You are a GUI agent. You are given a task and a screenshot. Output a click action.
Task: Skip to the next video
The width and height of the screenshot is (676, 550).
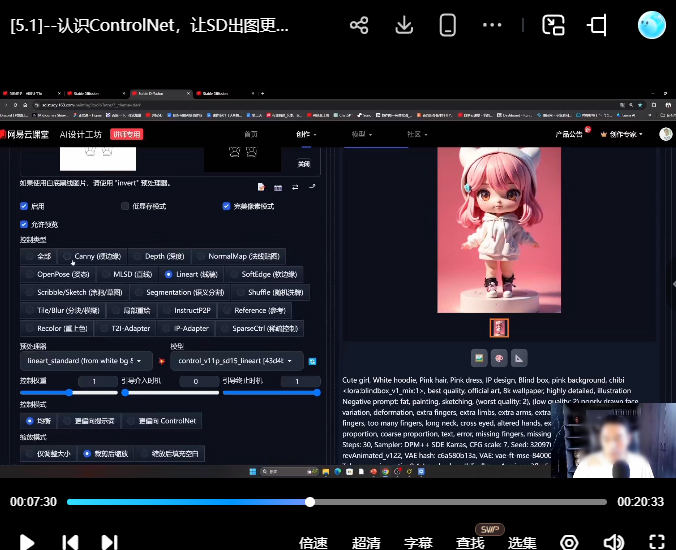tap(110, 542)
